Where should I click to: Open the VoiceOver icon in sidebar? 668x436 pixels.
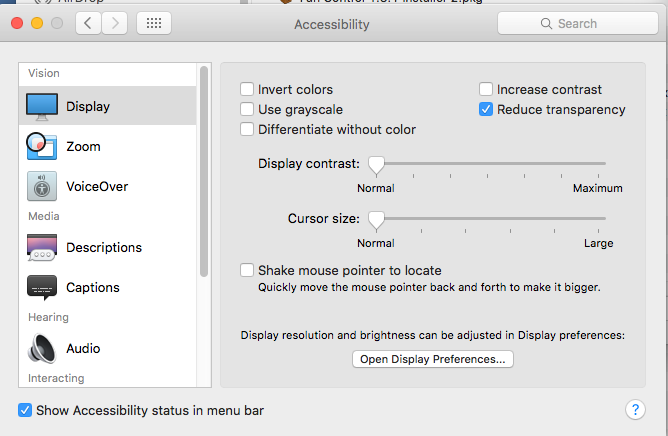pyautogui.click(x=41, y=186)
